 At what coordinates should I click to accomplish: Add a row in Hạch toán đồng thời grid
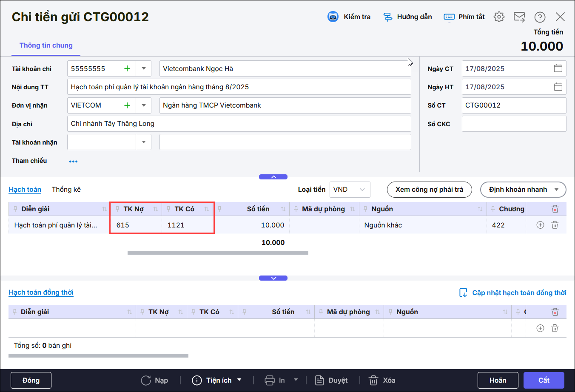[540, 328]
